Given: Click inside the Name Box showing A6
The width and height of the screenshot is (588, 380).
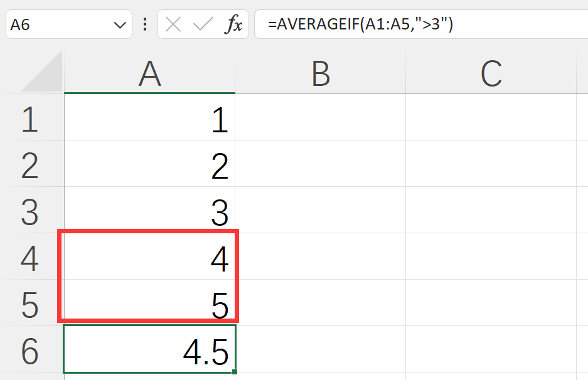Looking at the screenshot, I should coord(56,25).
